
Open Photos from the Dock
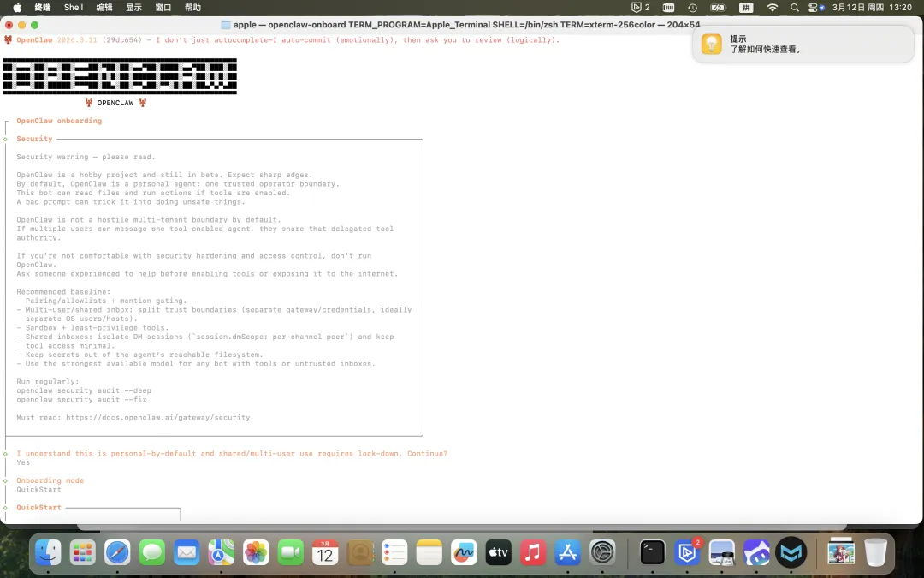(256, 552)
